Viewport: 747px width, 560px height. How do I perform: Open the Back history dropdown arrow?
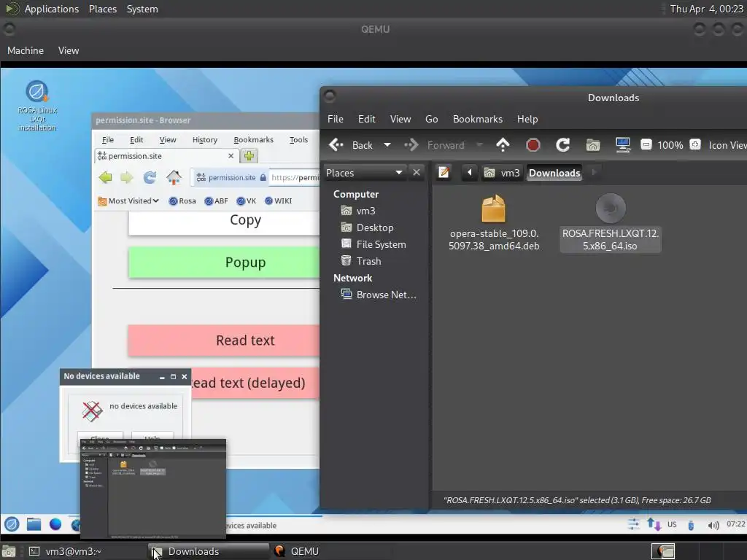pos(387,145)
